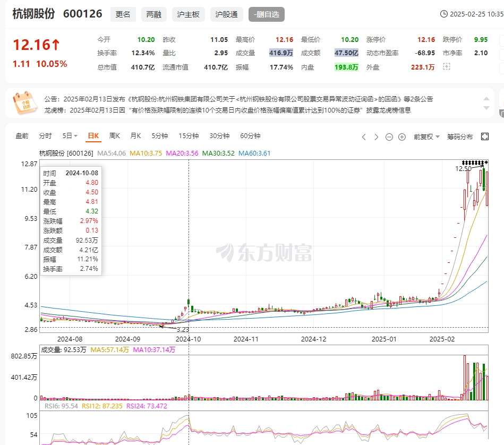
Task: Click the 涨停价 12.16 value
Action: (x=426, y=39)
